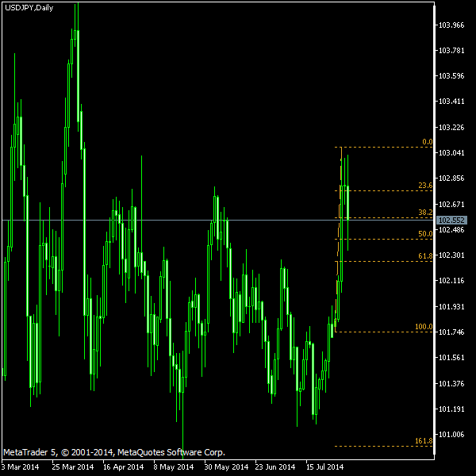Click the 25 Mar 2014 date label
The width and height of the screenshot is (476, 476).
point(73,467)
